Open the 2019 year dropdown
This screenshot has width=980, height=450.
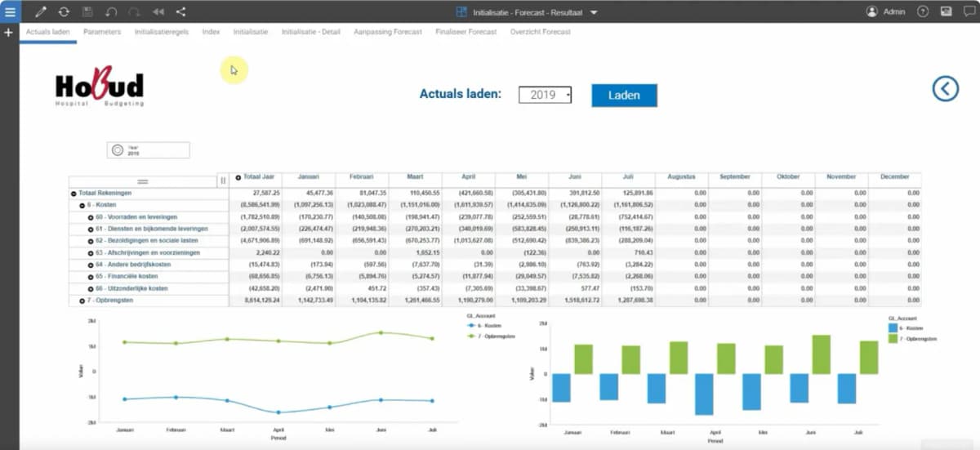pyautogui.click(x=546, y=95)
